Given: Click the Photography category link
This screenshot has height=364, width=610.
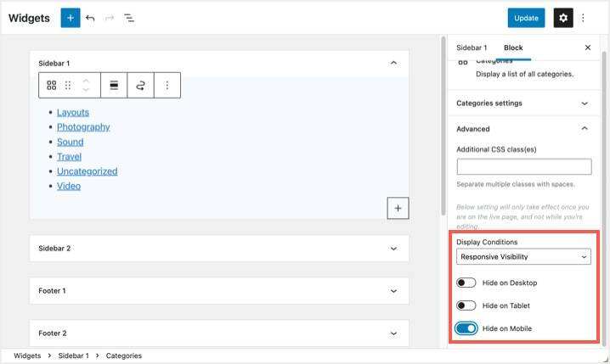Looking at the screenshot, I should click(83, 127).
